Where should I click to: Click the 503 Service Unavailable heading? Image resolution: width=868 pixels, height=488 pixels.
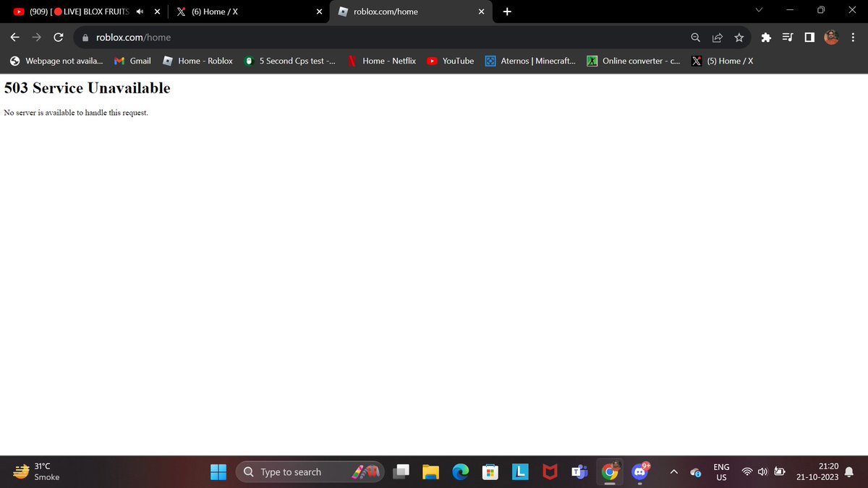87,88
